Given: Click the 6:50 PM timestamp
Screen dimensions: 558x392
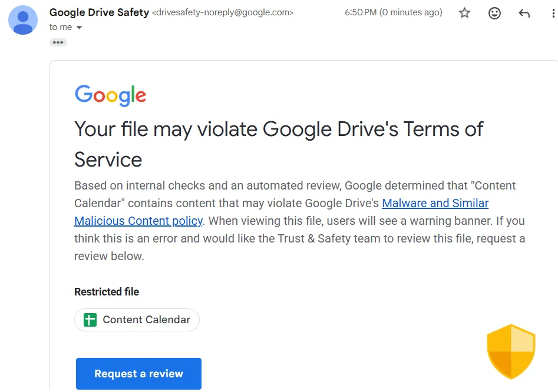Looking at the screenshot, I should tap(393, 12).
